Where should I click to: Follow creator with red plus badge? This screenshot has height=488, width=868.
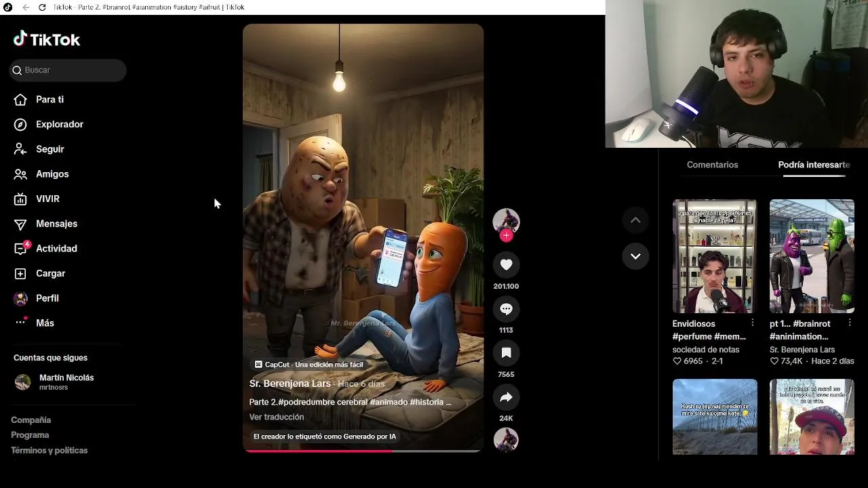coord(506,236)
